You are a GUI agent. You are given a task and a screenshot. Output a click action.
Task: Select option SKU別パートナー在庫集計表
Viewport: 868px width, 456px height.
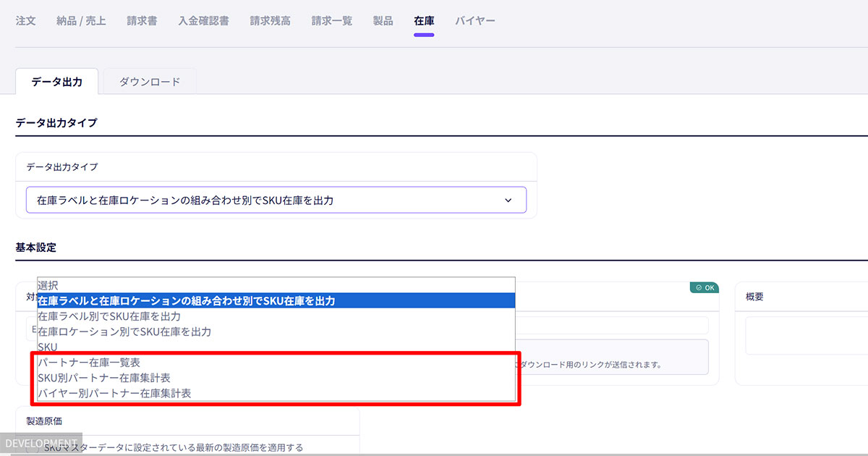coord(276,378)
